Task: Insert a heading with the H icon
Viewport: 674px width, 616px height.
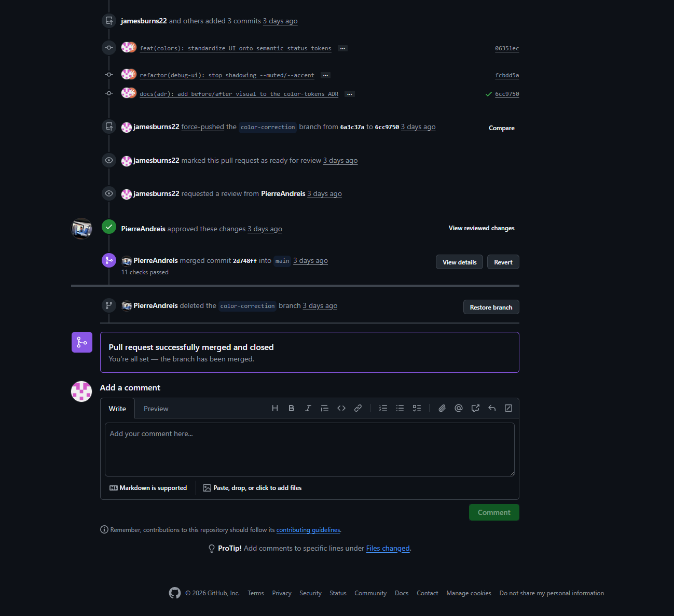Action: point(275,409)
